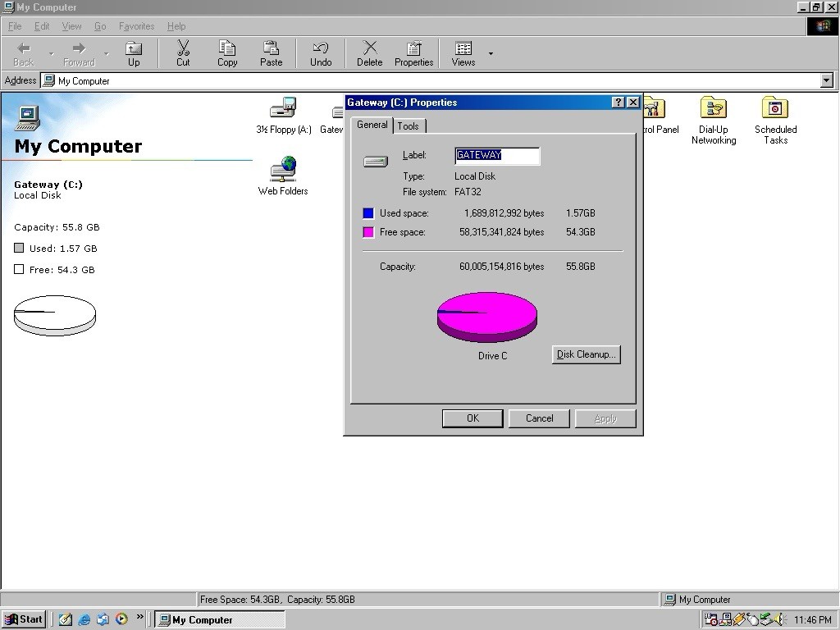Select the 3½ Floppy (A:) drive icon
This screenshot has height=630, width=840.
[x=283, y=115]
